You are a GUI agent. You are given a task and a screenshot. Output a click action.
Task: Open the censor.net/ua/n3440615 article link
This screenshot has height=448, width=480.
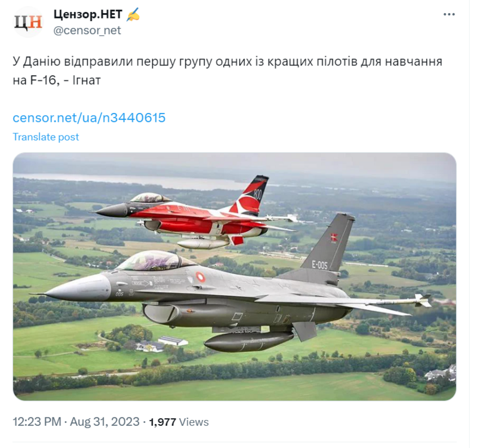coord(88,118)
